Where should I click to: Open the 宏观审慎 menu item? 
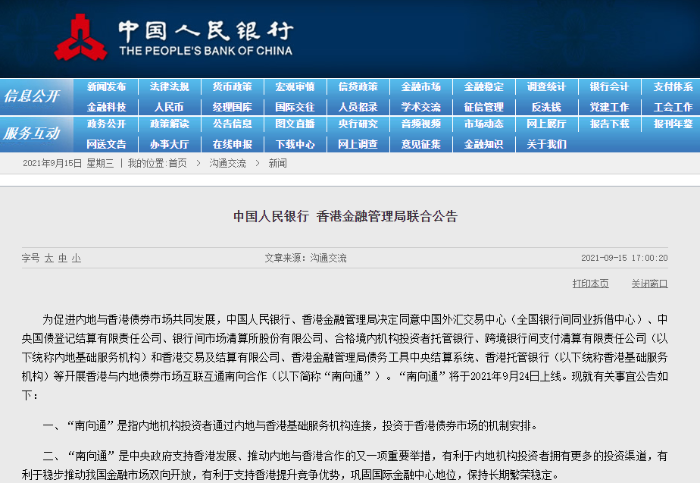(295, 87)
